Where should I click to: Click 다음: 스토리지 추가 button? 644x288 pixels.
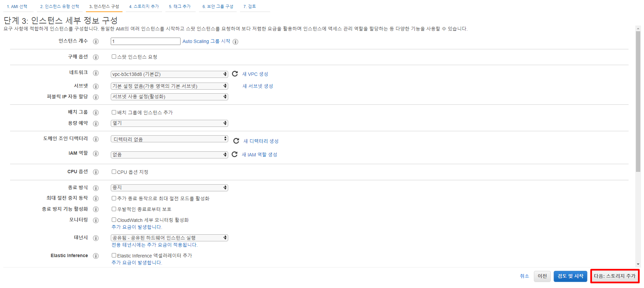[x=615, y=276]
